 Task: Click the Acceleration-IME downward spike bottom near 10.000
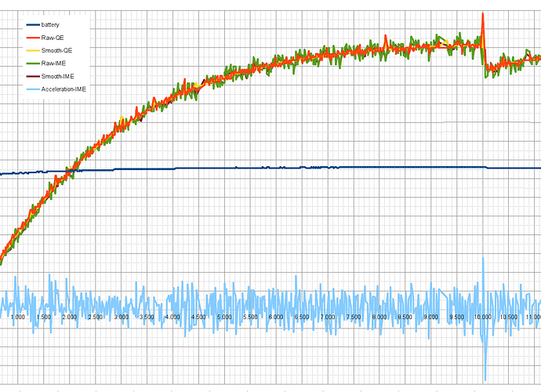coord(485,379)
